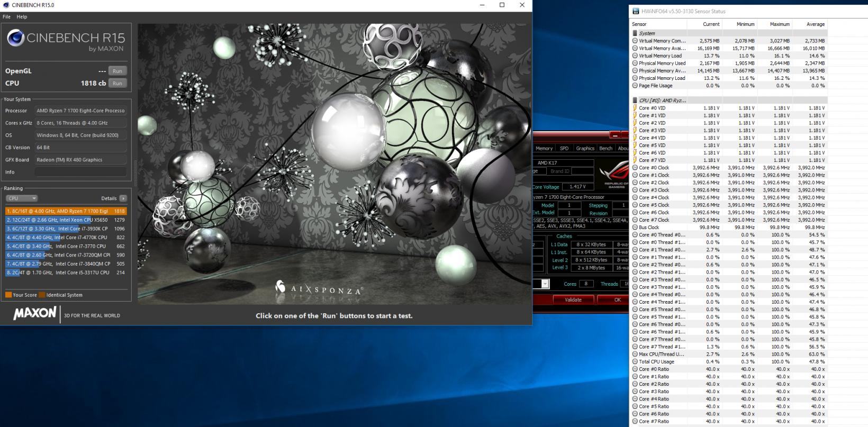
Task: Click the Core #0 Clock sensor icon
Action: coord(635,168)
